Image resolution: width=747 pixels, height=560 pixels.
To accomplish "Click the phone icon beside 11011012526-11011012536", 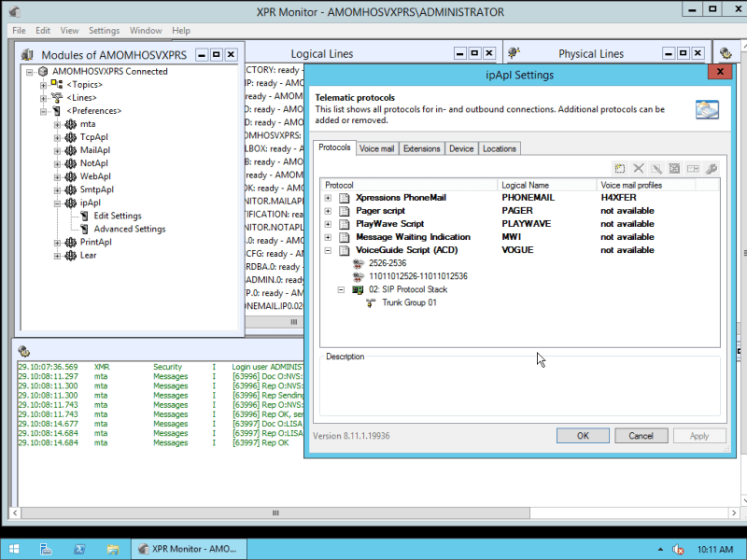I will point(359,276).
